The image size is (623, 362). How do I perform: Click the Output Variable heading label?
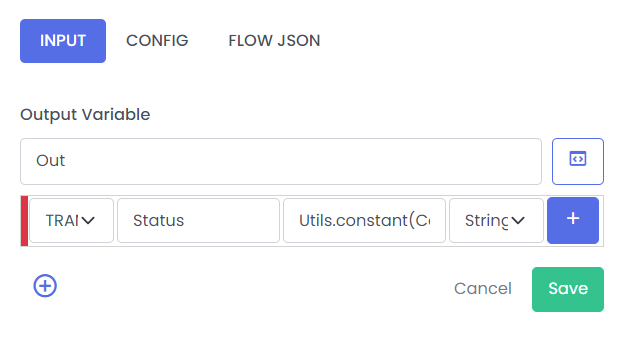coord(85,114)
